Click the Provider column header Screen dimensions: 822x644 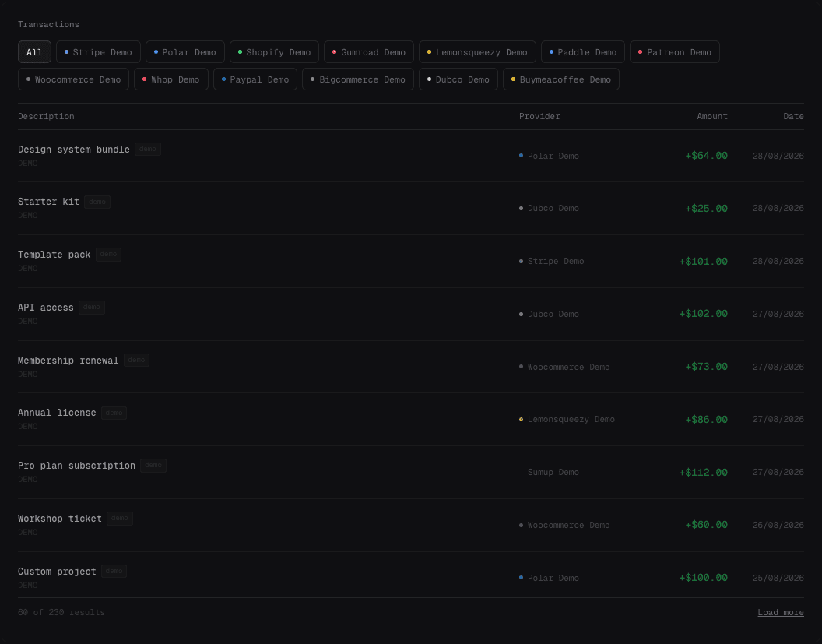539,116
